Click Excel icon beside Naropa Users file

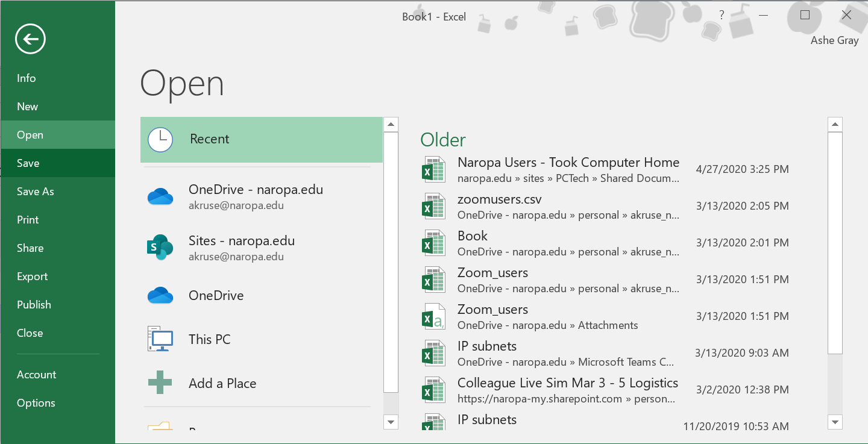tap(433, 170)
